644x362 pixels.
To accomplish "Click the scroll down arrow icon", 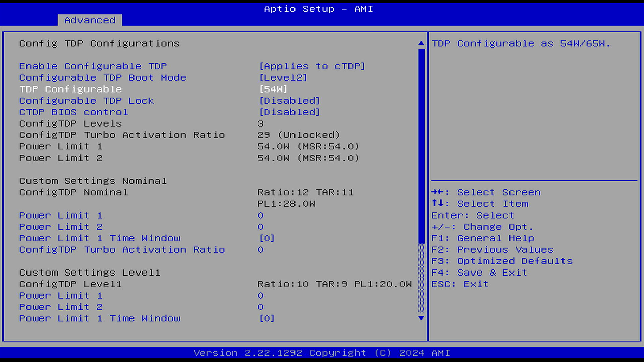I will pyautogui.click(x=421, y=318).
